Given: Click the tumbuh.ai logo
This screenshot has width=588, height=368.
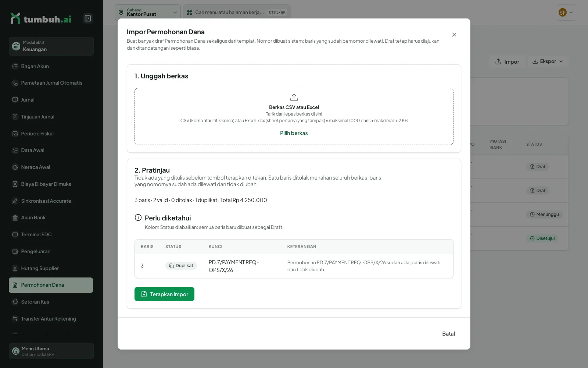Looking at the screenshot, I should (41, 19).
